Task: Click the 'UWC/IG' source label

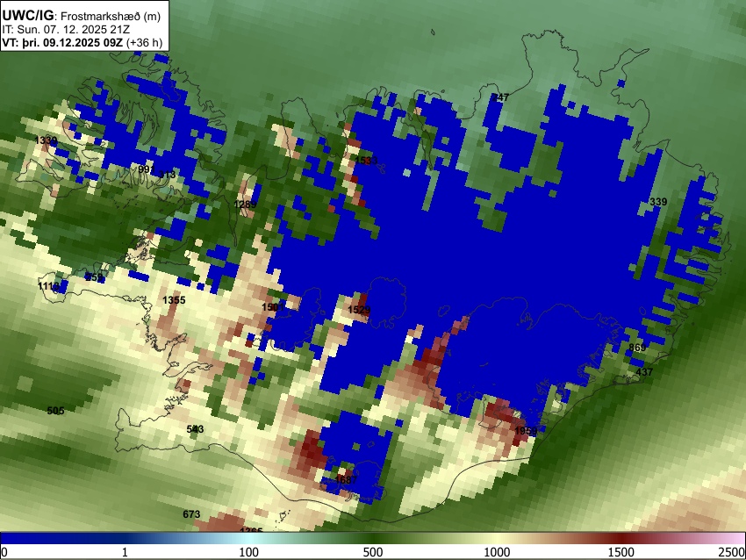Action: tap(27, 16)
